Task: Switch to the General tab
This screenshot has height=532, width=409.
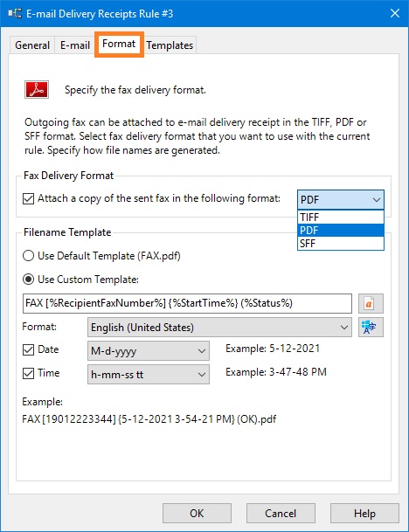Action: click(x=32, y=45)
